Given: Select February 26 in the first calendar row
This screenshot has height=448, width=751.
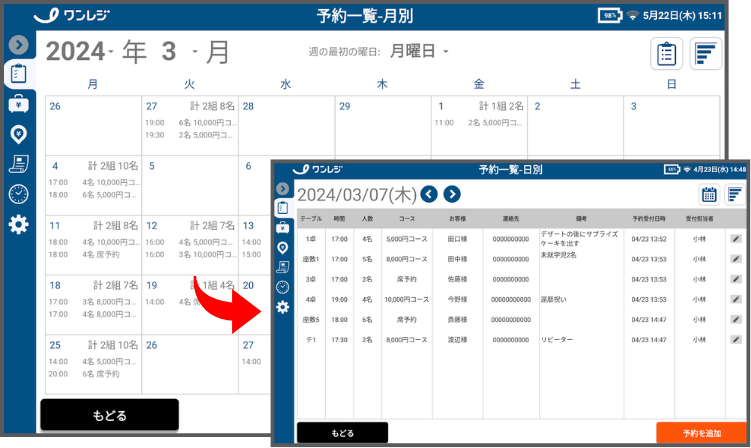Looking at the screenshot, I should pos(93,126).
